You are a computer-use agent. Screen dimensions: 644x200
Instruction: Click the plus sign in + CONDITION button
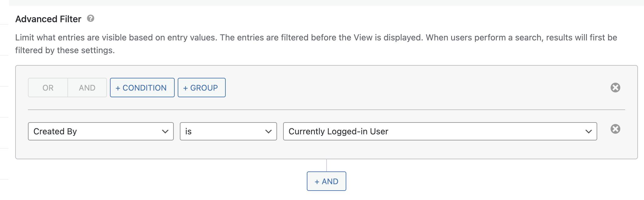(118, 88)
